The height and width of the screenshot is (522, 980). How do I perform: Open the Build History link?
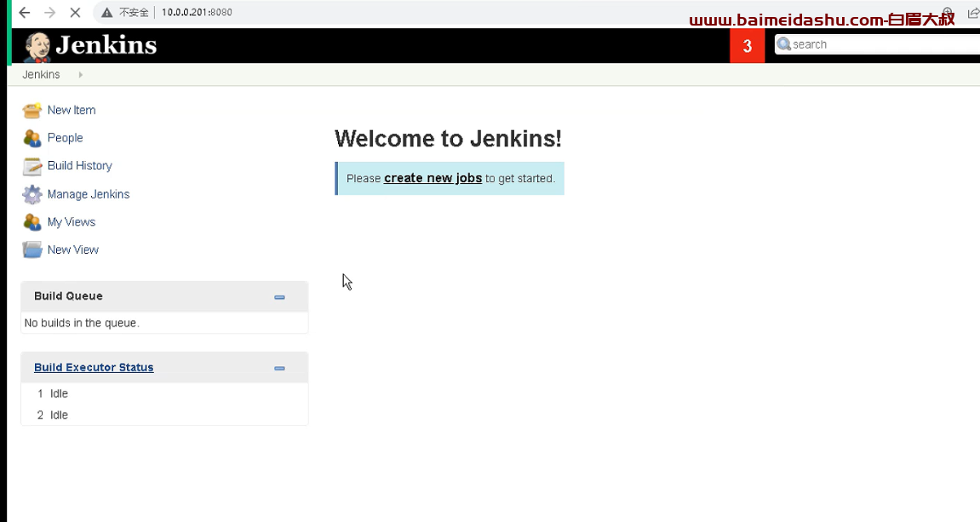79,166
